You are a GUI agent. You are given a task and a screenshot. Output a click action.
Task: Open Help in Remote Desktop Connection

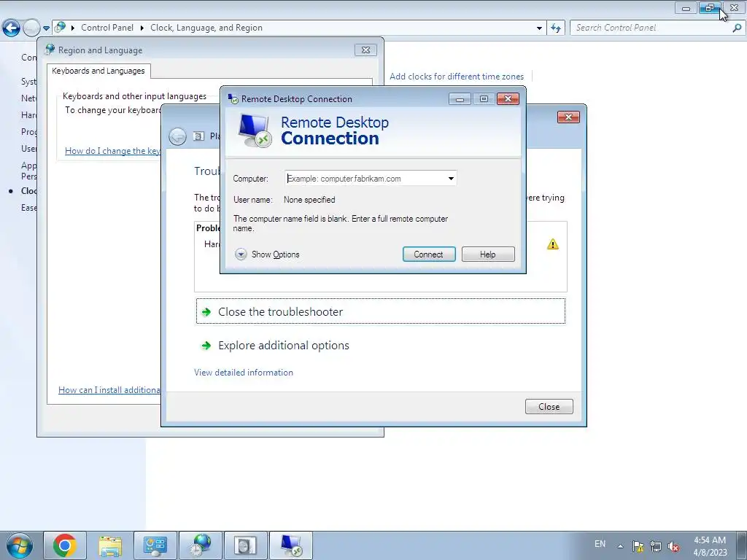488,254
